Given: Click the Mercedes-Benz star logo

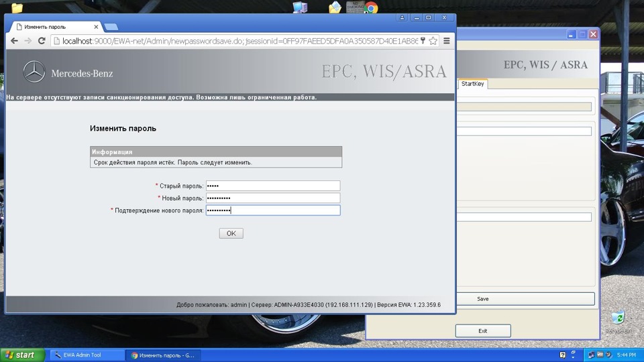Looking at the screenshot, I should [34, 72].
